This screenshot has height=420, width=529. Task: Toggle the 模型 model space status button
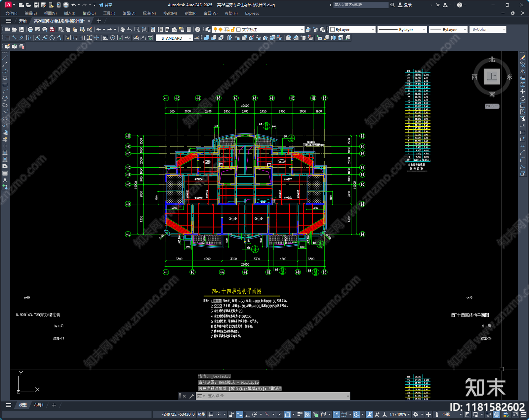202,414
